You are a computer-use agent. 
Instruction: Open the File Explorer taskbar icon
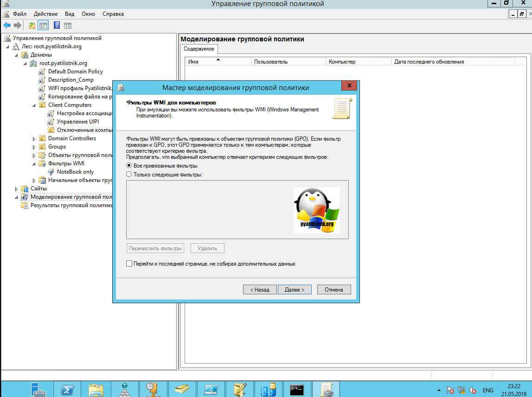click(96, 389)
